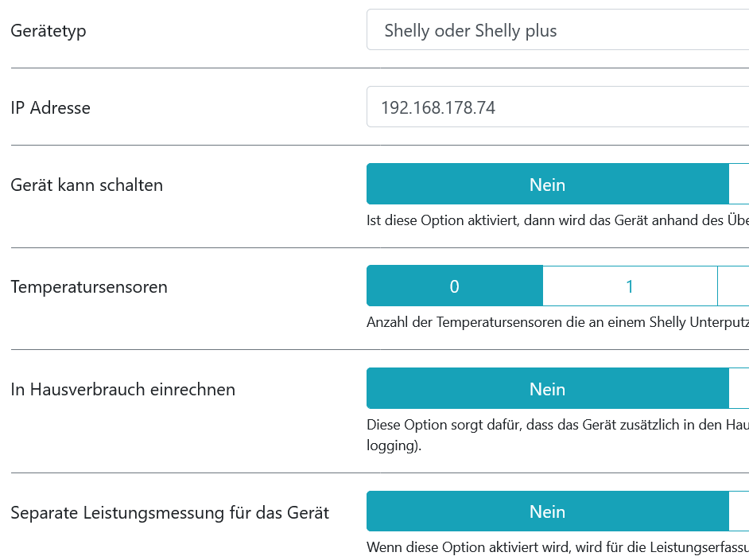Select Nein for Gerät kann schalten
The width and height of the screenshot is (749, 560).
coord(547,185)
